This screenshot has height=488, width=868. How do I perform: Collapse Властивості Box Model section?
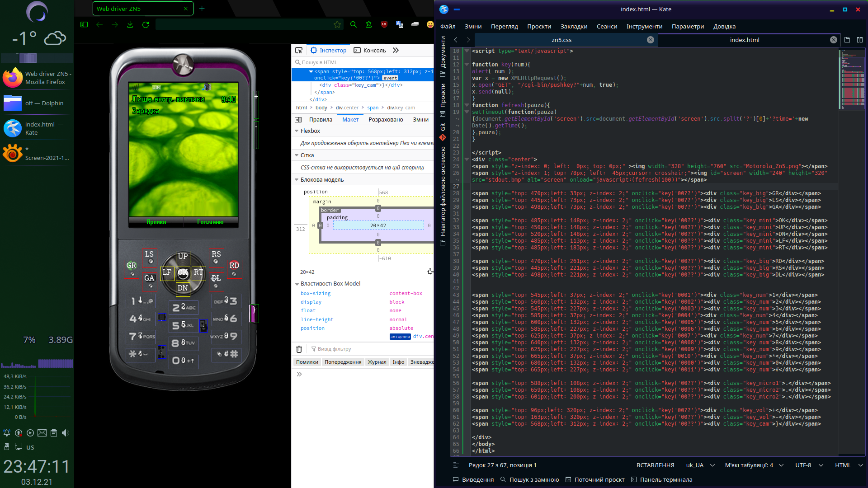297,284
